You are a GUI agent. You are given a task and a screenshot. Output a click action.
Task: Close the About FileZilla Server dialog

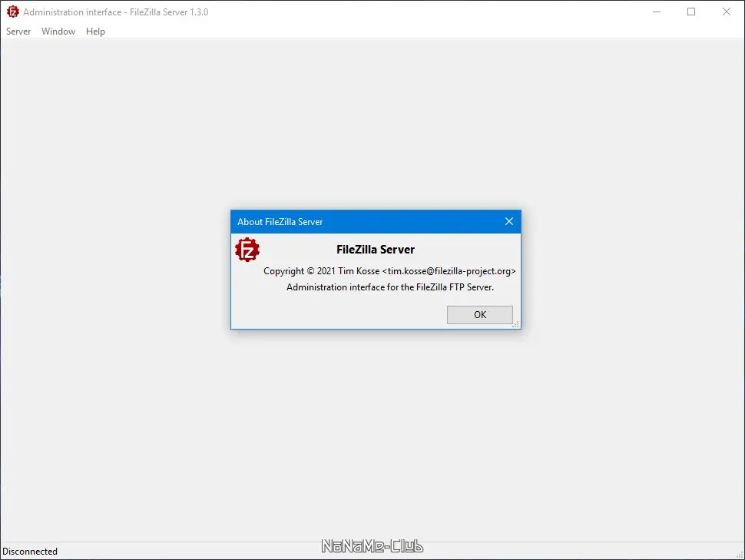tap(509, 221)
